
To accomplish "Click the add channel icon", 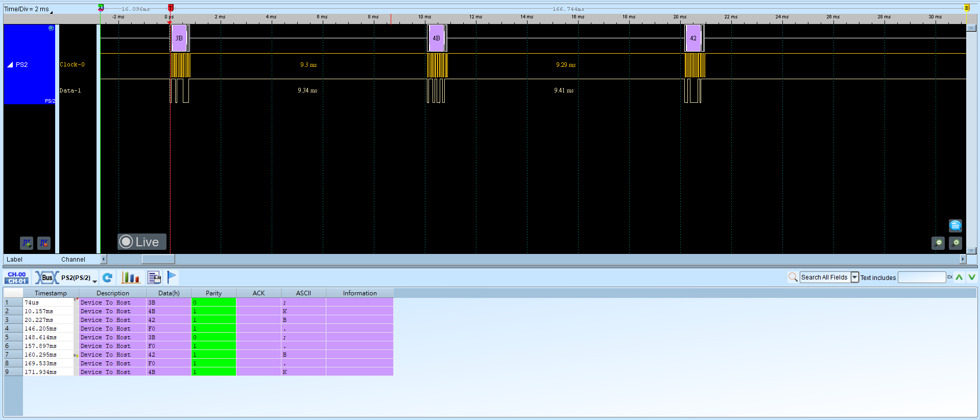I will [27, 243].
